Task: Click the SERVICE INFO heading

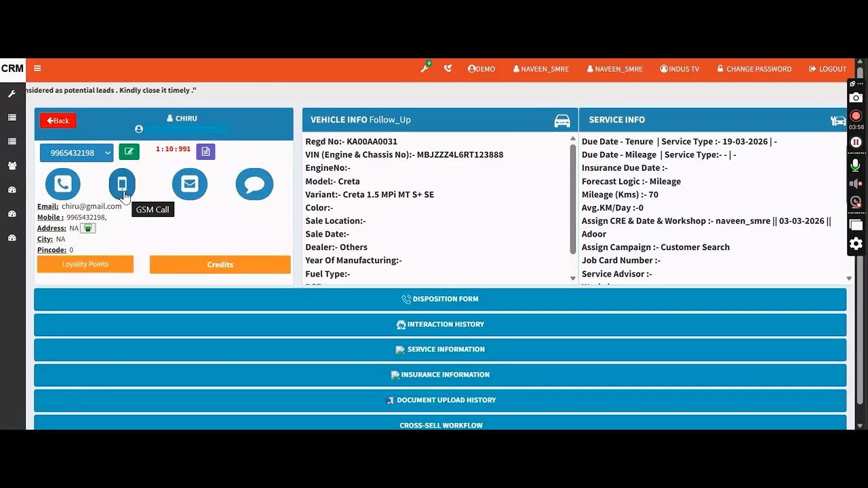Action: pyautogui.click(x=617, y=120)
